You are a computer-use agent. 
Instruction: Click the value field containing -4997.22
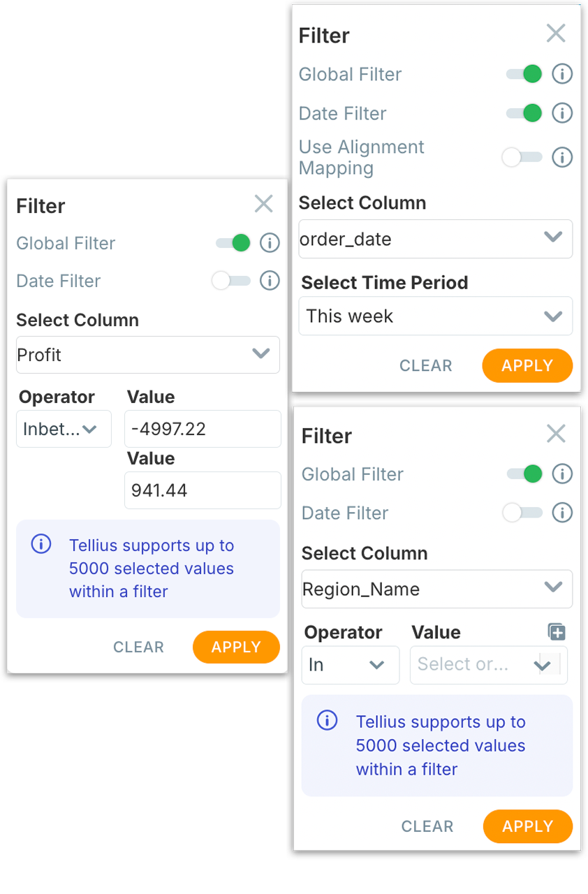(x=202, y=429)
